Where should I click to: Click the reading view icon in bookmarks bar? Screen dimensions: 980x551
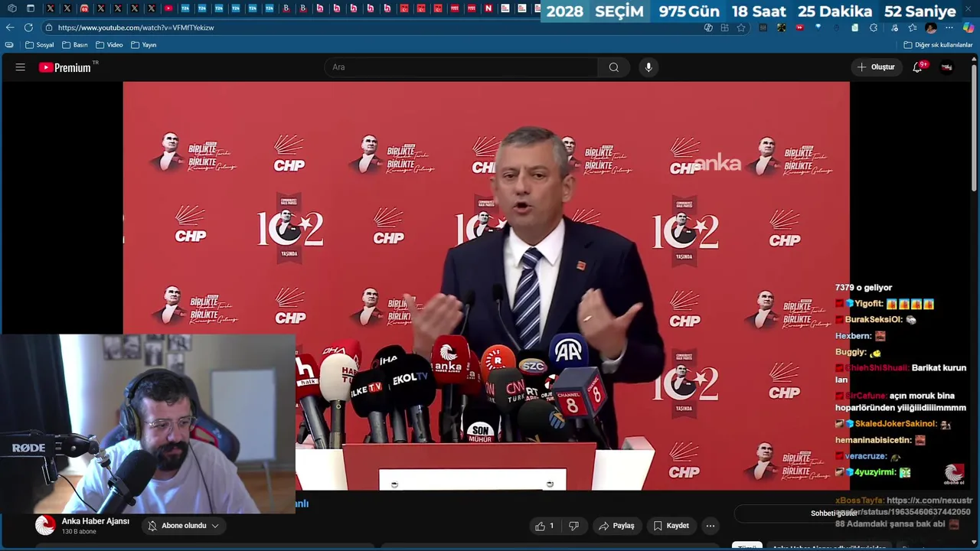[x=9, y=45]
